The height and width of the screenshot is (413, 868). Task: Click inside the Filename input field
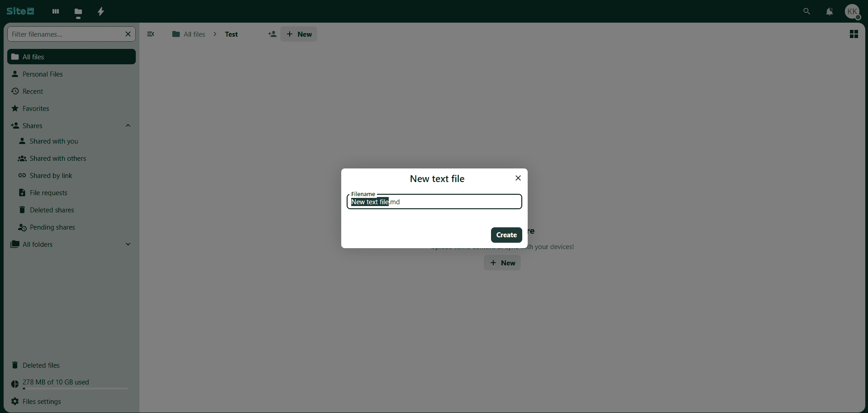coord(453,202)
